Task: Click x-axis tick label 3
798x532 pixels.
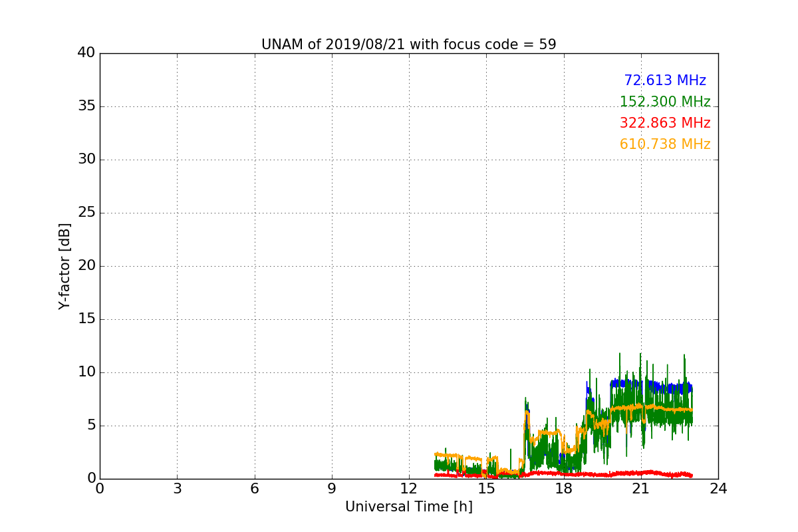Action: click(x=177, y=488)
